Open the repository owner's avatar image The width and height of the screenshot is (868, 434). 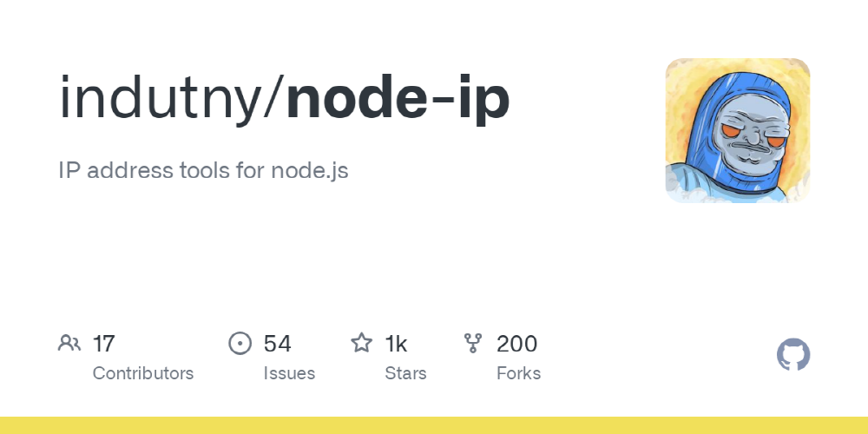point(737,130)
